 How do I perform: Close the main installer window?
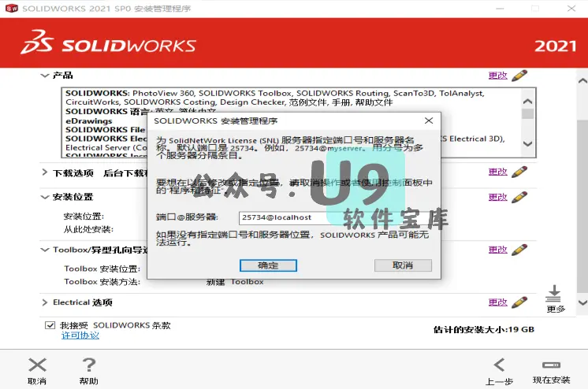(571, 8)
